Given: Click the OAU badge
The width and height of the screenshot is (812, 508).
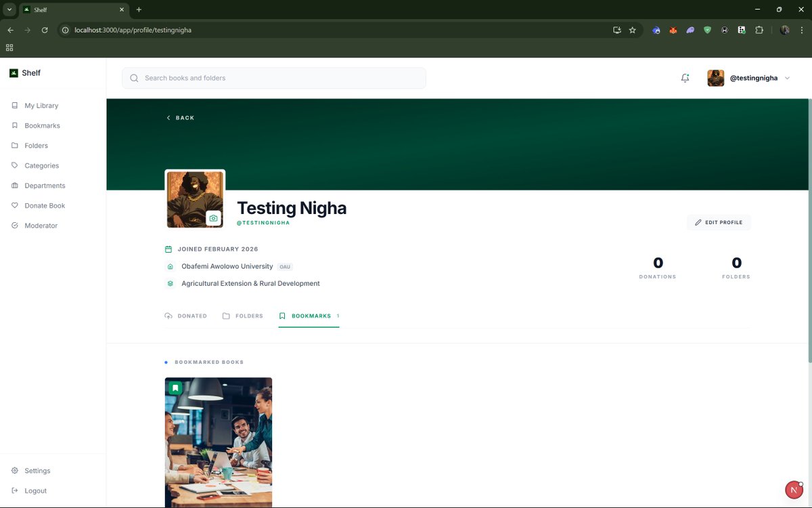Looking at the screenshot, I should click(x=285, y=267).
